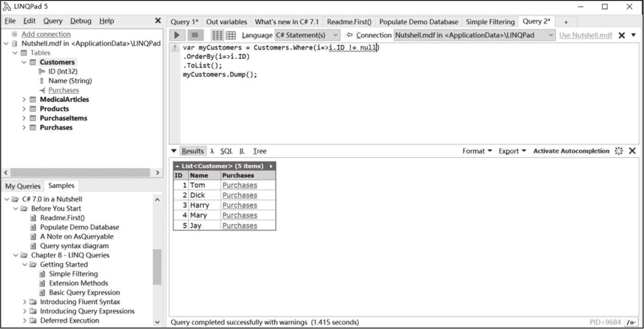Collapse the Customers table node
This screenshot has height=329, width=644.
click(x=24, y=62)
